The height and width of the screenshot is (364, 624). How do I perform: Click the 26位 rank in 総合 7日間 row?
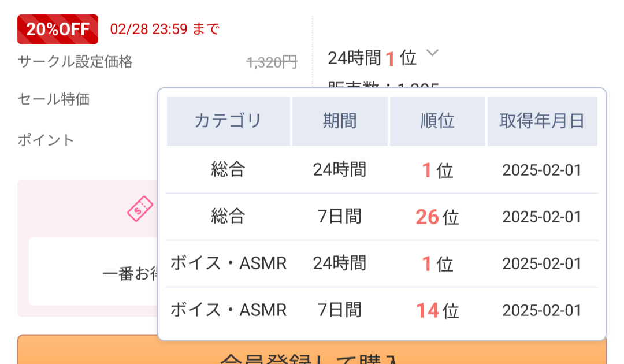tap(437, 217)
